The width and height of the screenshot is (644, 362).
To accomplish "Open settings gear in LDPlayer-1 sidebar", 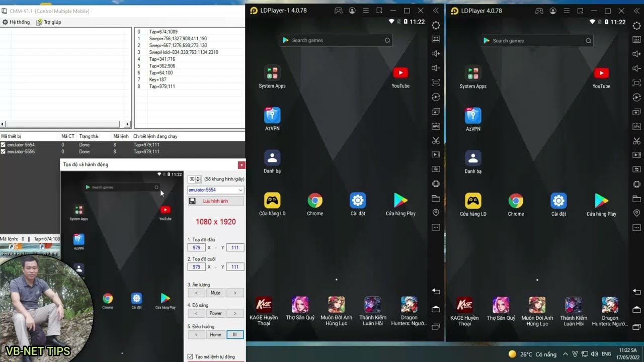I will click(x=436, y=26).
